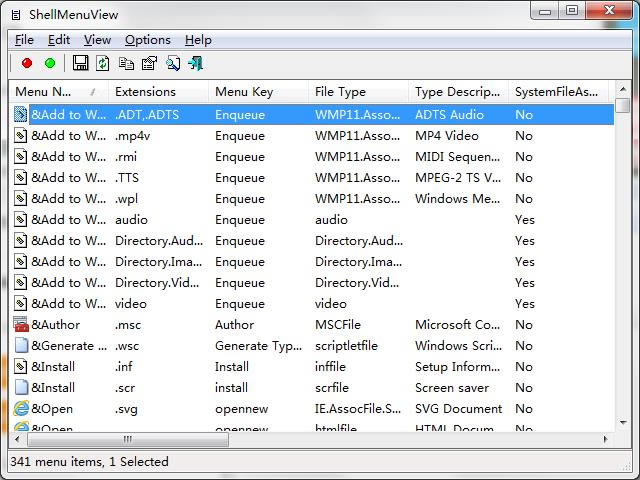
Task: Click horizontal scrollbar left arrow
Action: 17,439
